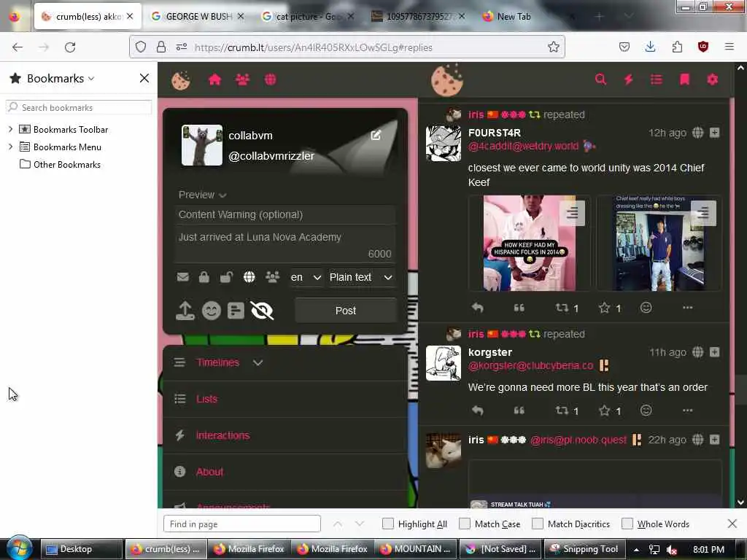Reply to the F0URST4R post
This screenshot has height=560, width=747.
tap(477, 308)
